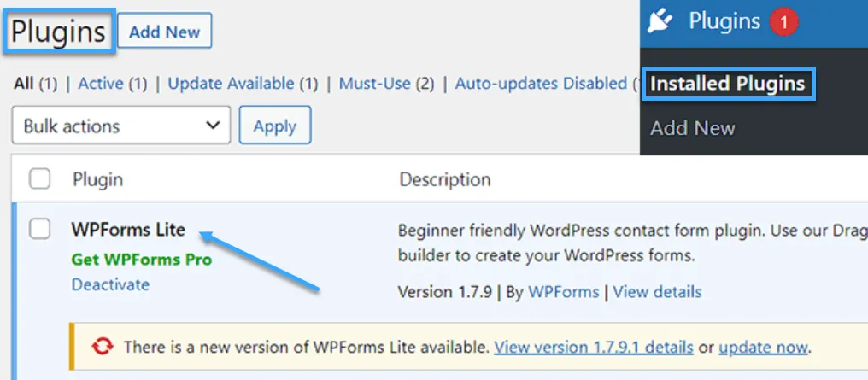
Task: Click the Version 1.7.9 text
Action: click(445, 291)
